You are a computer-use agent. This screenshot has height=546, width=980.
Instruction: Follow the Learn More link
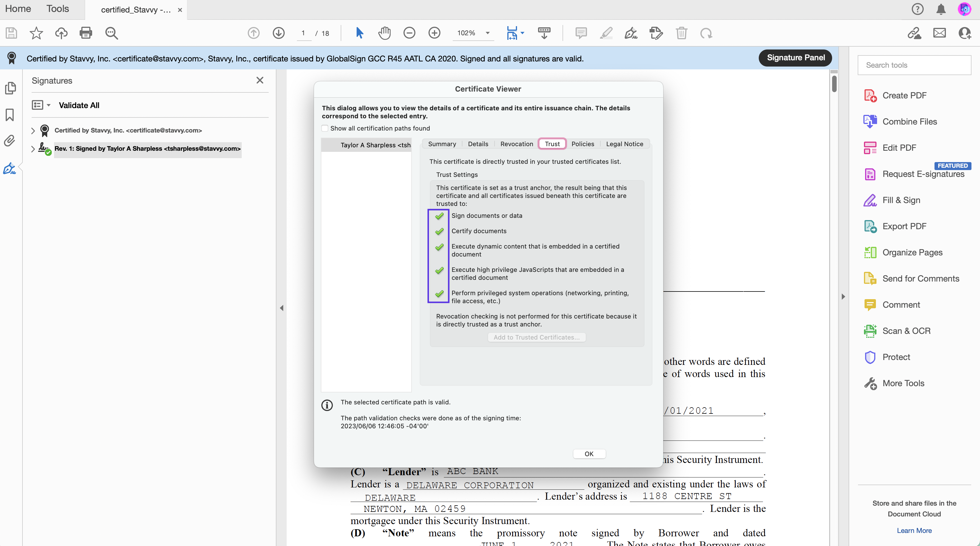(x=914, y=530)
